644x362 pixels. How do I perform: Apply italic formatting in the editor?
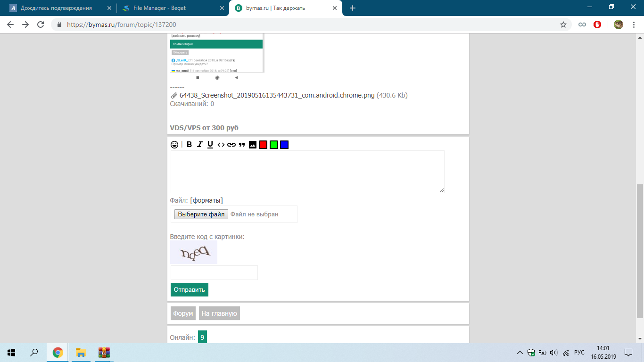point(200,145)
